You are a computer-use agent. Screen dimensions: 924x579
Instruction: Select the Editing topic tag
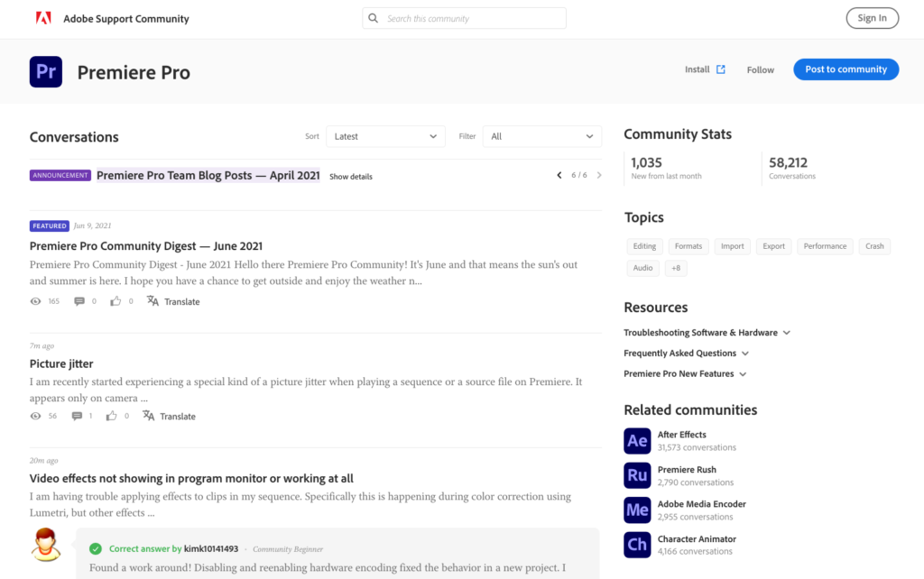(x=644, y=246)
